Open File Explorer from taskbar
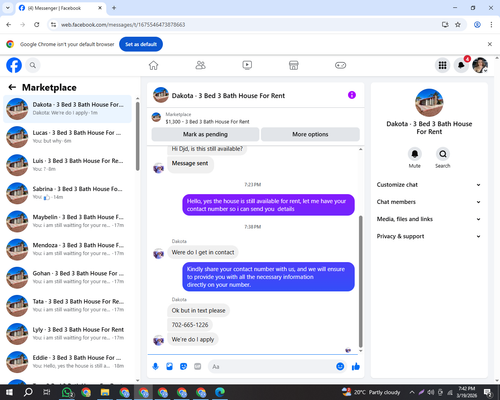 [105, 392]
